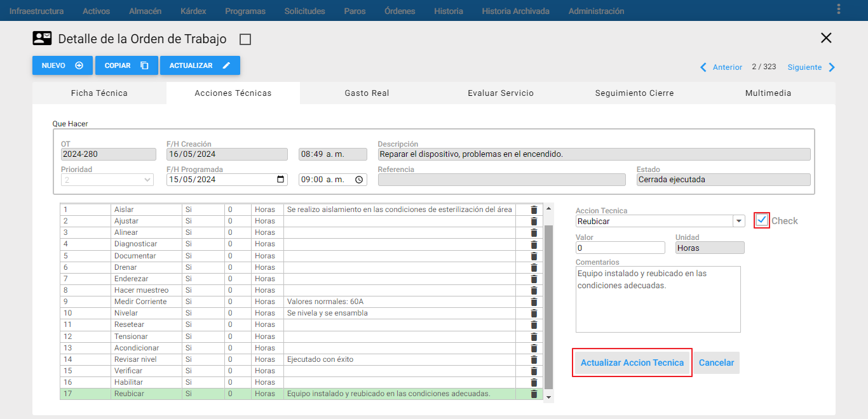The height and width of the screenshot is (419, 868).
Task: Delete the Resetear action row
Action: pos(534,324)
